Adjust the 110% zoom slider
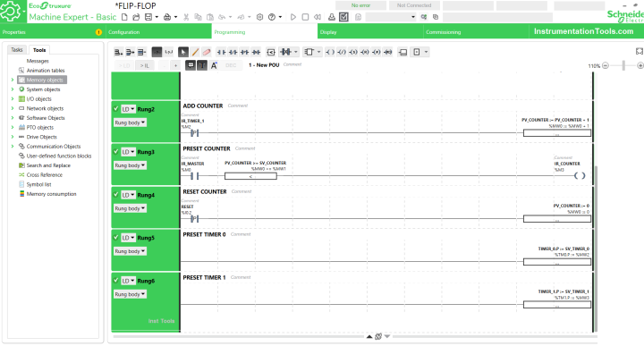644x346 pixels. tap(623, 65)
